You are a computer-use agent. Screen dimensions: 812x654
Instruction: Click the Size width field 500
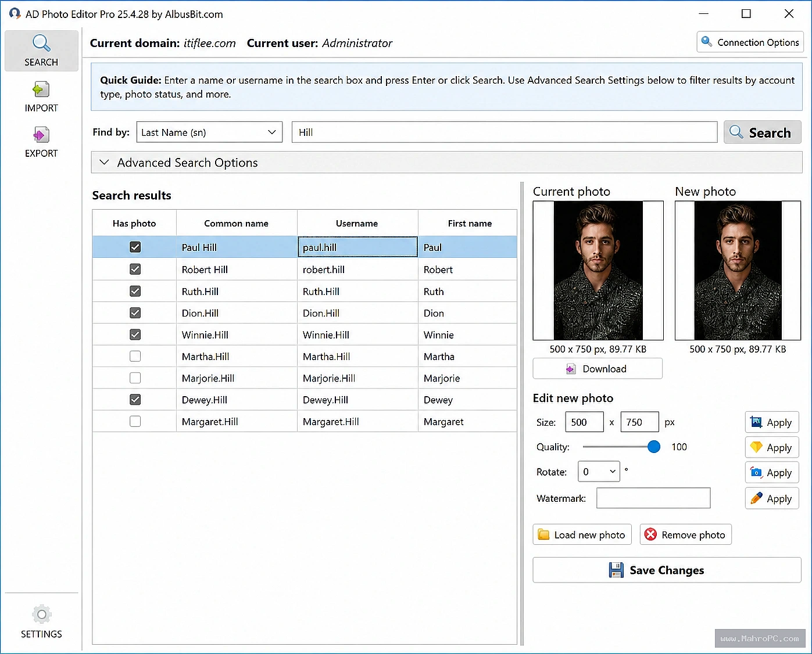585,422
